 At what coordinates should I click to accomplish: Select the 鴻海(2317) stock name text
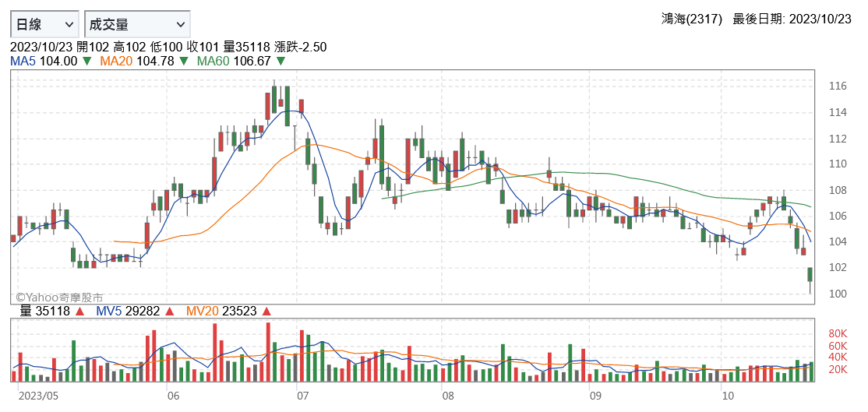(x=692, y=19)
